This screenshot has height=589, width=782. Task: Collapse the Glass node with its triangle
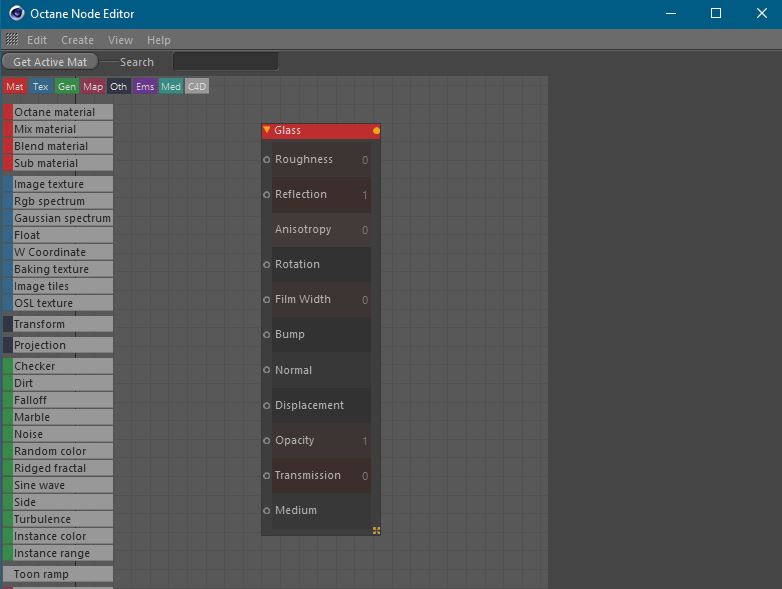click(267, 130)
